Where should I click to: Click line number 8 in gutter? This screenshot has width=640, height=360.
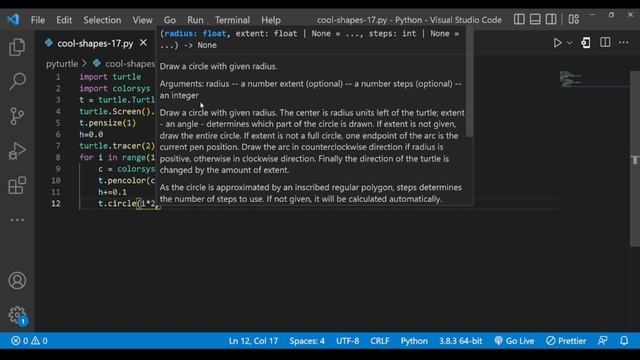[x=58, y=158]
